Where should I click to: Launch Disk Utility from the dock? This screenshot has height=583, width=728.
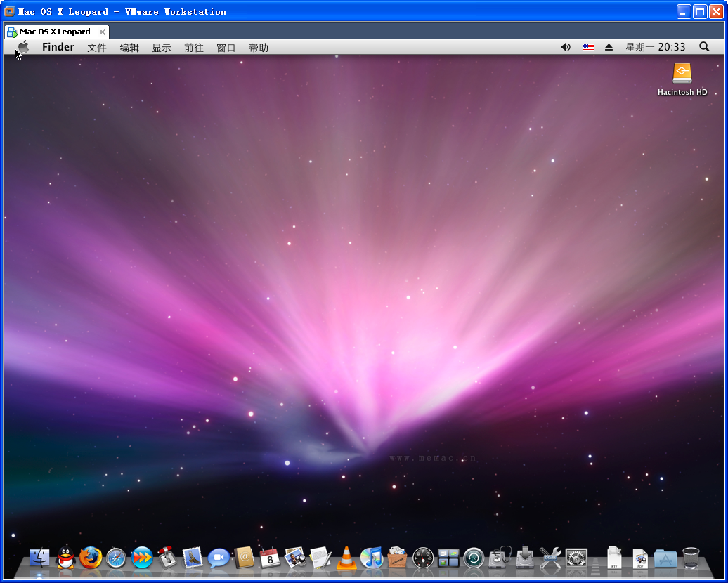pyautogui.click(x=500, y=558)
